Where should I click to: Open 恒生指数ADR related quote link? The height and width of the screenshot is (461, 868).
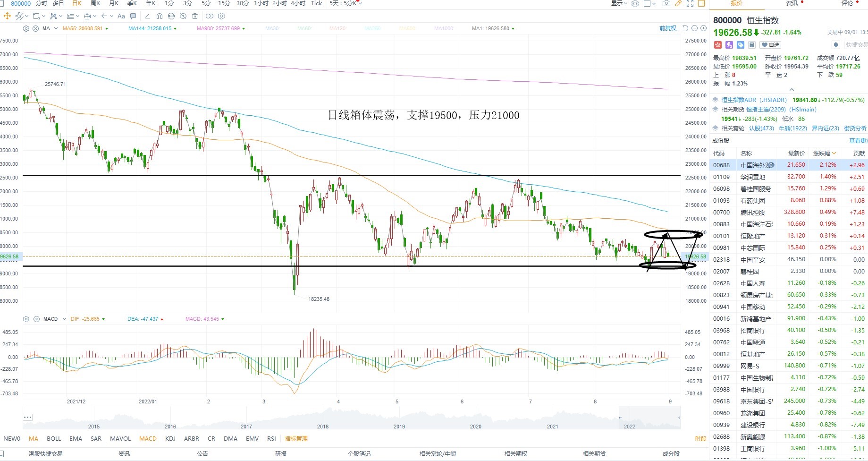click(754, 100)
